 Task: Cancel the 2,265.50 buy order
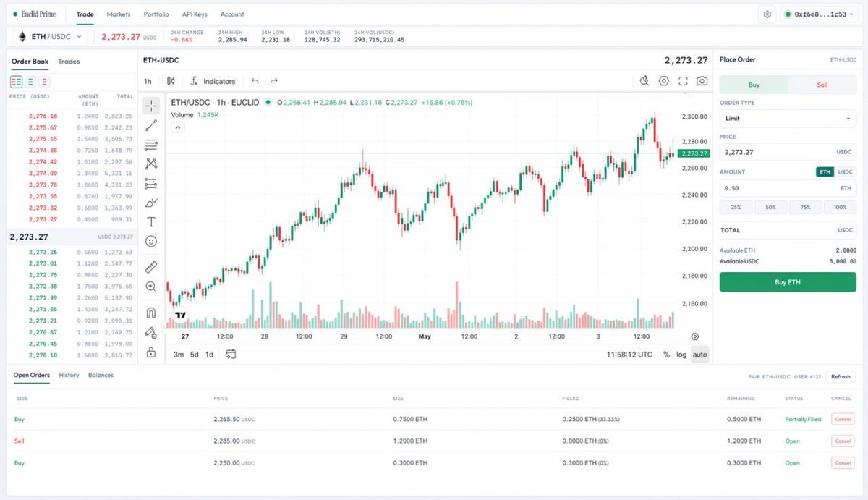[x=843, y=419]
